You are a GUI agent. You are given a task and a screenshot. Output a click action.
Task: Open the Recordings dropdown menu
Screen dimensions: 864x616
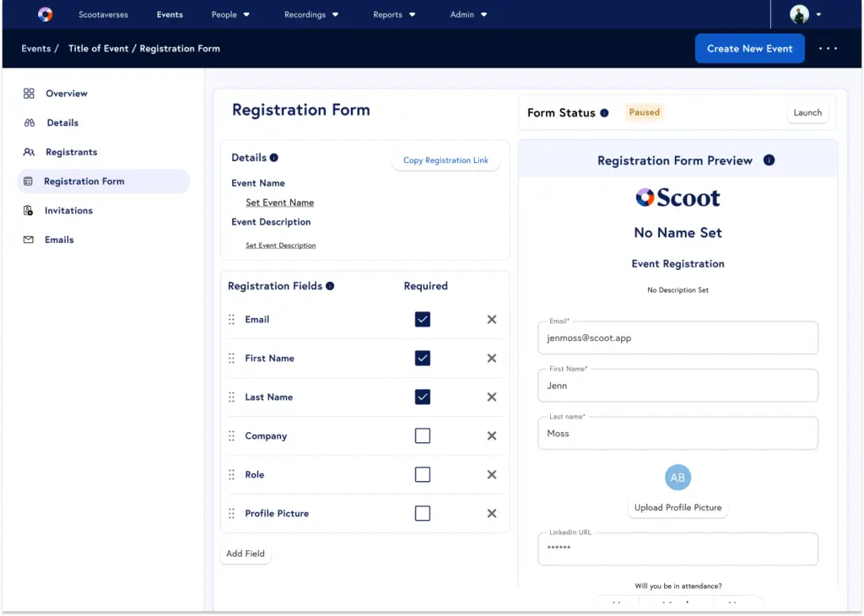click(x=311, y=14)
